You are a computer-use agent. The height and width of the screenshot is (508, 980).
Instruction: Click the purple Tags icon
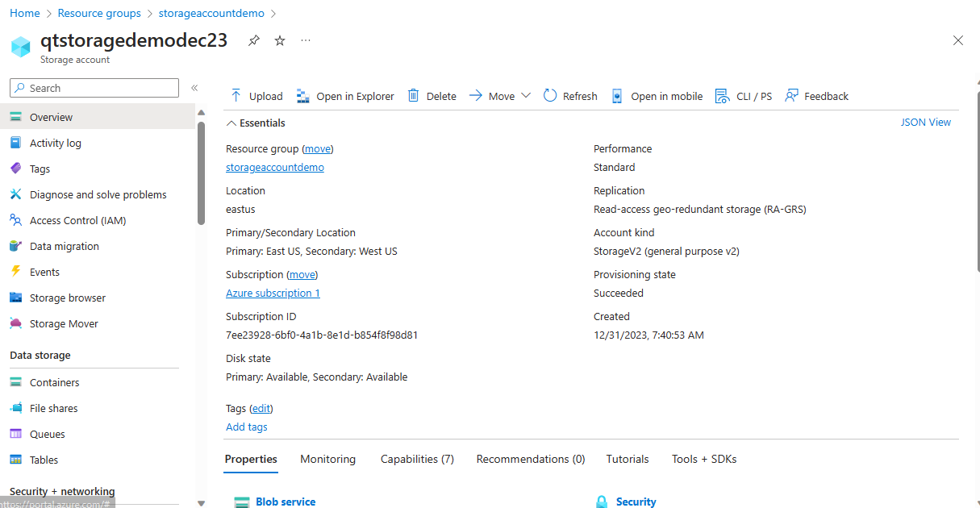pos(15,169)
